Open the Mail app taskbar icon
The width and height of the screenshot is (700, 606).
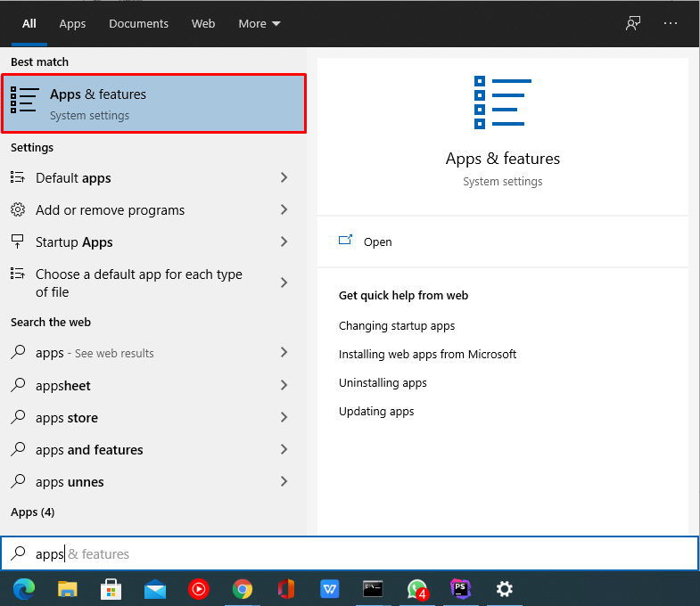coord(155,590)
